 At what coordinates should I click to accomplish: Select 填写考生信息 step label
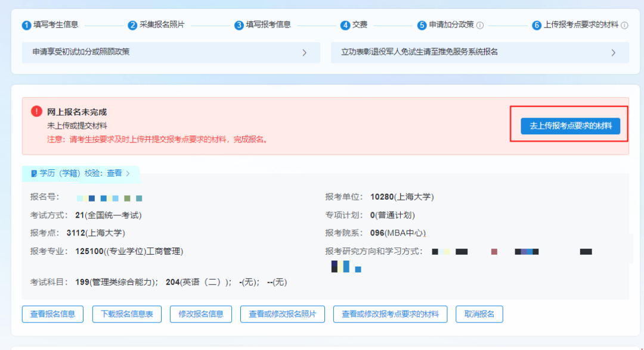[56, 24]
